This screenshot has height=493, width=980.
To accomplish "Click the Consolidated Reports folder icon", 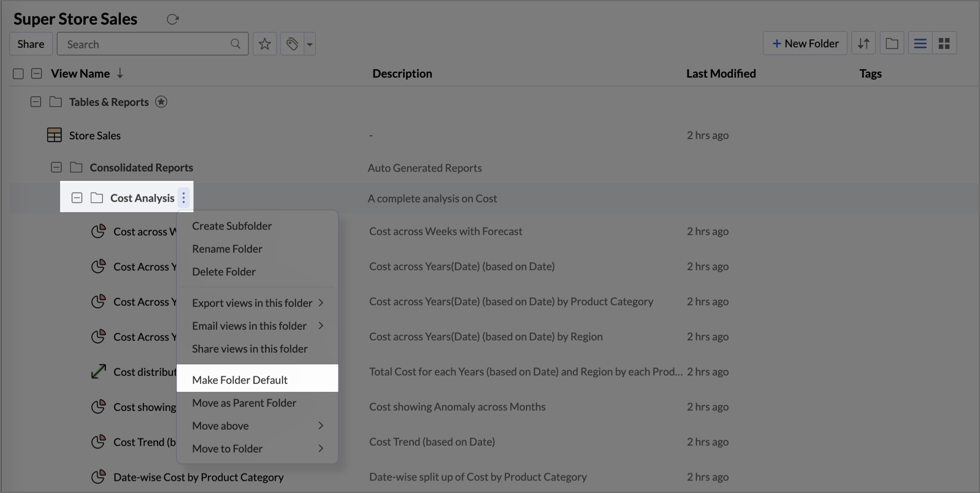I will coord(76,167).
